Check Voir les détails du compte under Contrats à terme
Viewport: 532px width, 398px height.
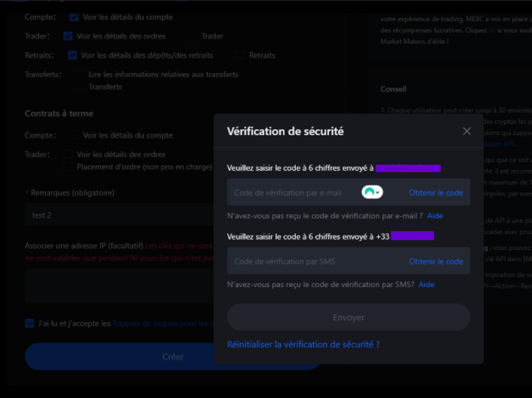[x=74, y=135]
